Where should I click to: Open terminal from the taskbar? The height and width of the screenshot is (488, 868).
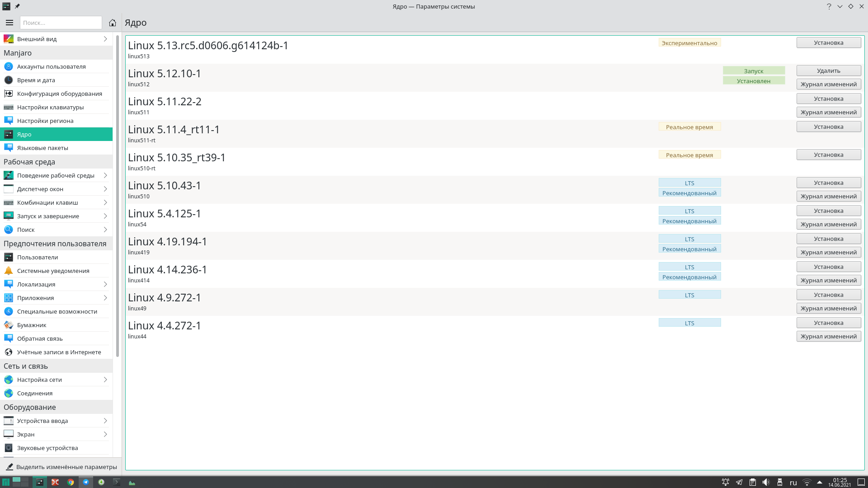point(116,482)
